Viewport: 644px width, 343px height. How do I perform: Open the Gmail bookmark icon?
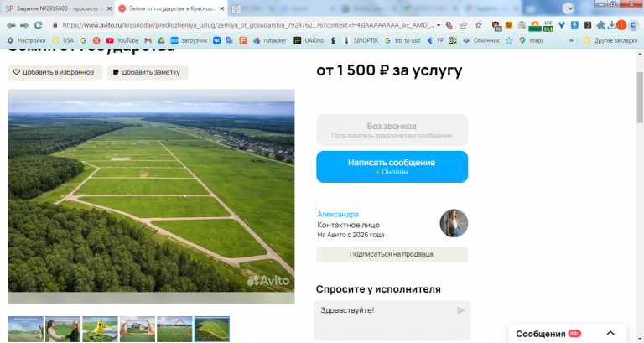click(148, 40)
